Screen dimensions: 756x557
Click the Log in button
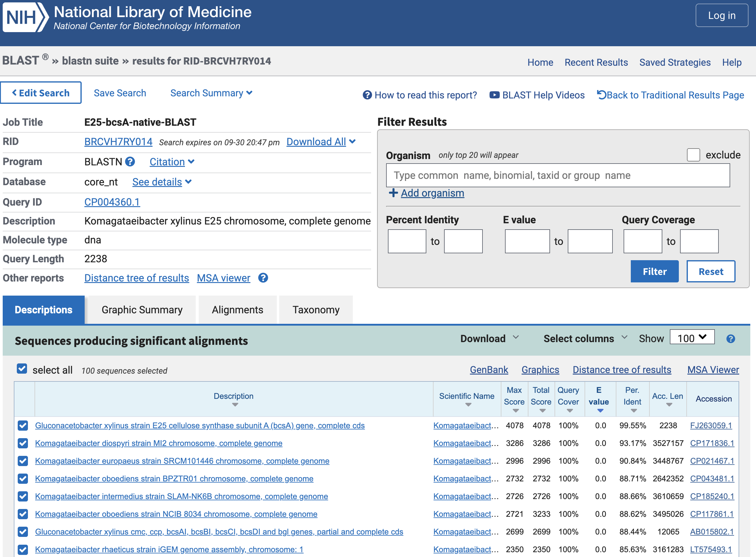click(x=721, y=15)
